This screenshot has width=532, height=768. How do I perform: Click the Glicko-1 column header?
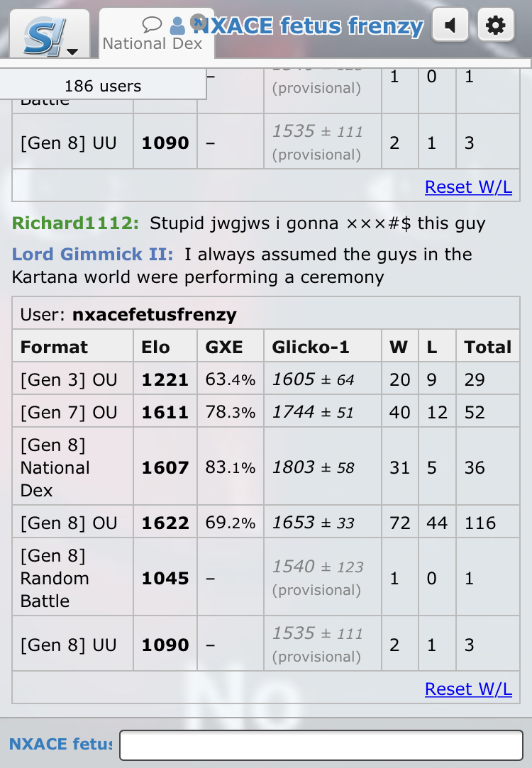311,347
